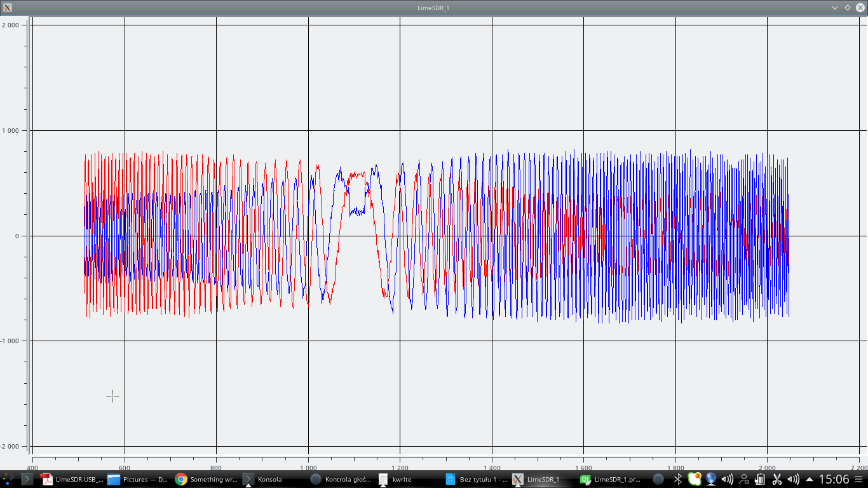
Task: Open the green notifications tray icon with badge
Action: 695,479
